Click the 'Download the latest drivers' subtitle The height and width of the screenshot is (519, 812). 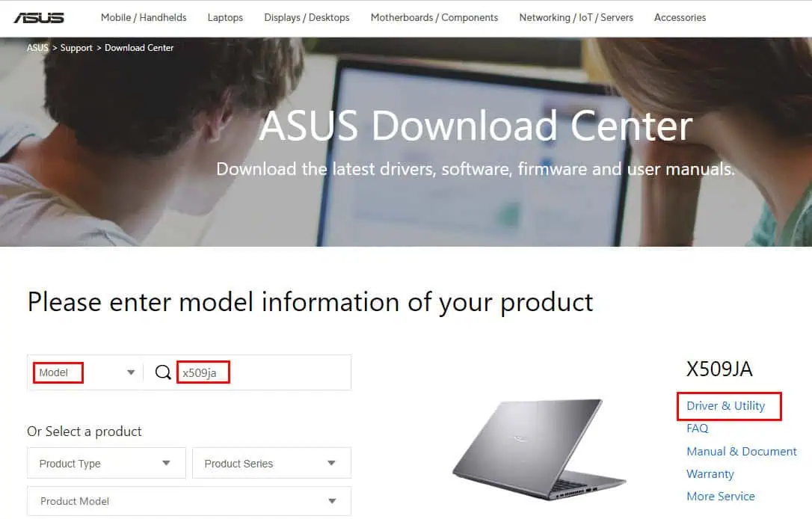pyautogui.click(x=476, y=169)
